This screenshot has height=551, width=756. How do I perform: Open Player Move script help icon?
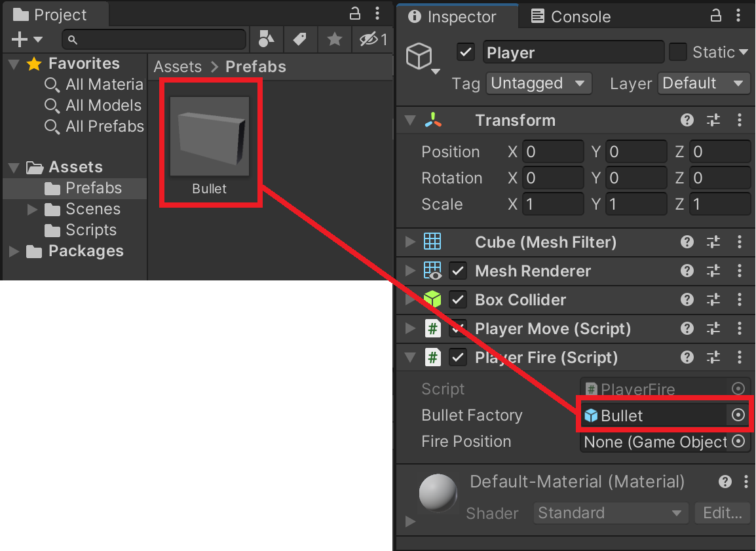pos(687,328)
